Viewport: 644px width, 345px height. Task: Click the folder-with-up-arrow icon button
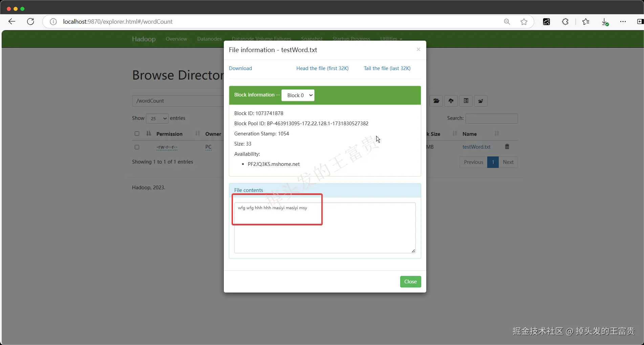coord(481,101)
